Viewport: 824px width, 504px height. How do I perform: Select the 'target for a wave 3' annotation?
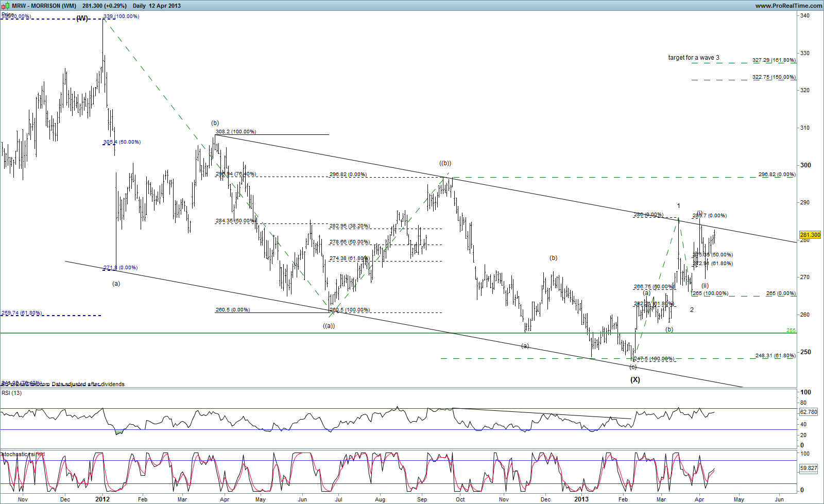point(694,58)
